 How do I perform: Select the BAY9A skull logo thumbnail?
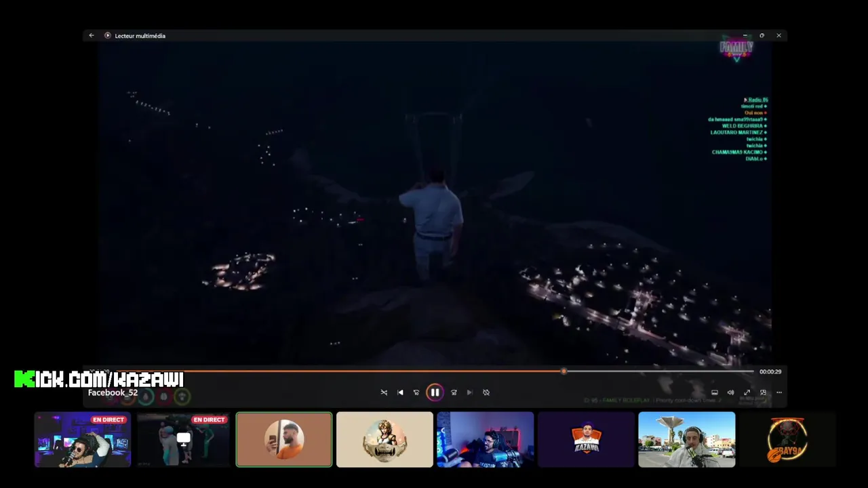point(787,440)
